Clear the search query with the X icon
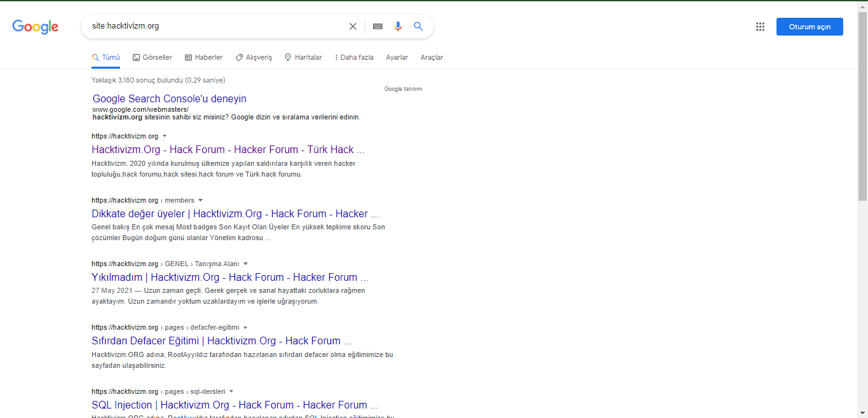This screenshot has width=868, height=418. pos(353,26)
